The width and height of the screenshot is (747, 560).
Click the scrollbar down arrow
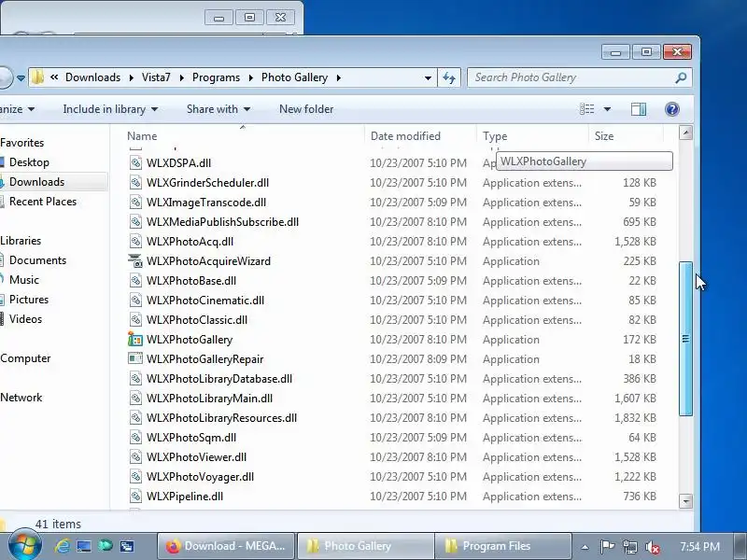(x=685, y=501)
